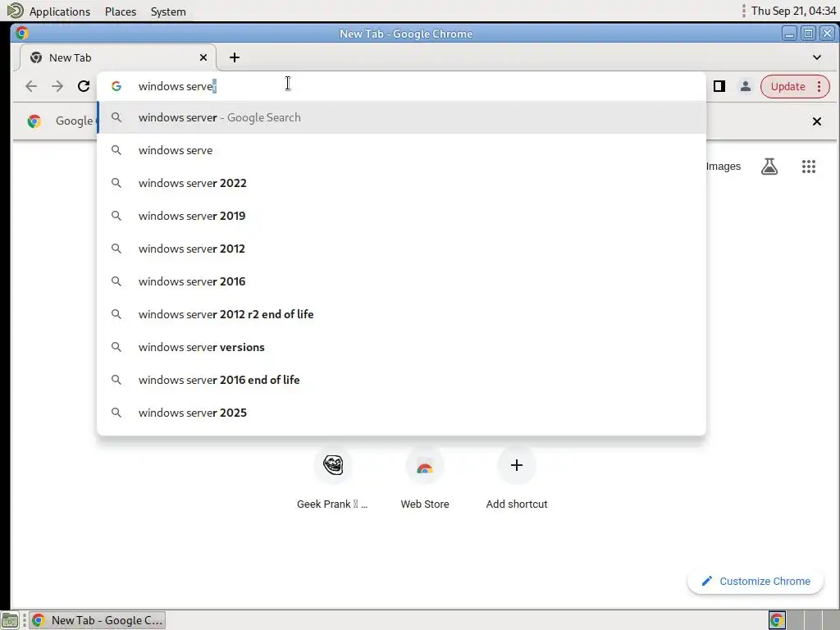This screenshot has width=840, height=630.
Task: Go forward using the browser forward arrow
Action: (57, 86)
